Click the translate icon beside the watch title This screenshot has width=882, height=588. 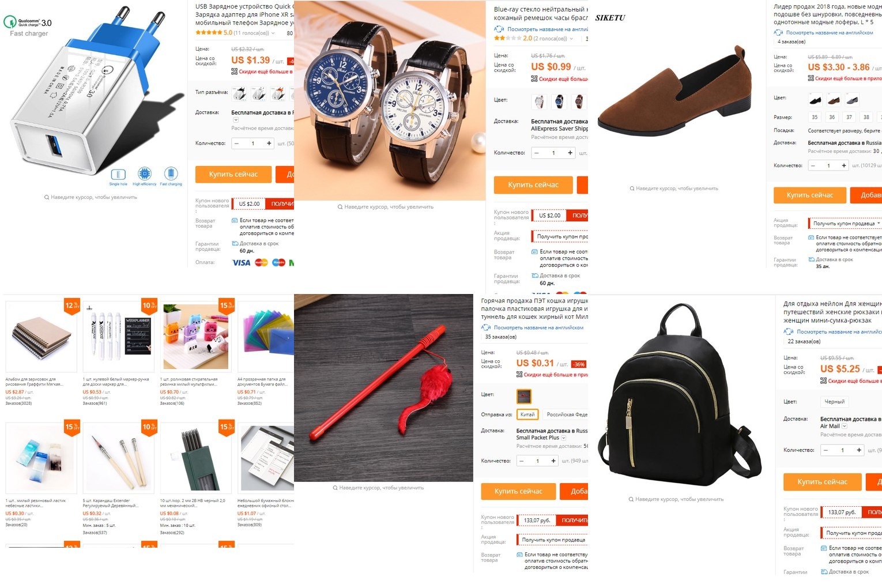point(499,29)
